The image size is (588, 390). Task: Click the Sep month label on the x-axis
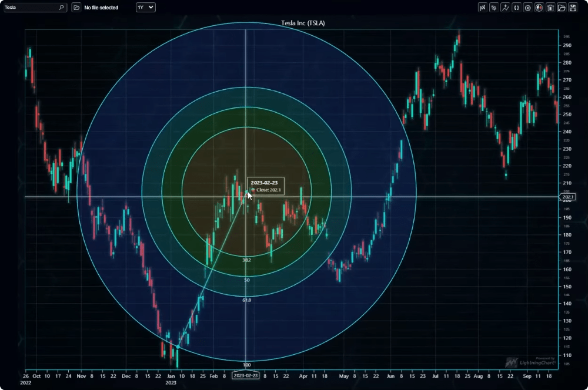pyautogui.click(x=527, y=376)
